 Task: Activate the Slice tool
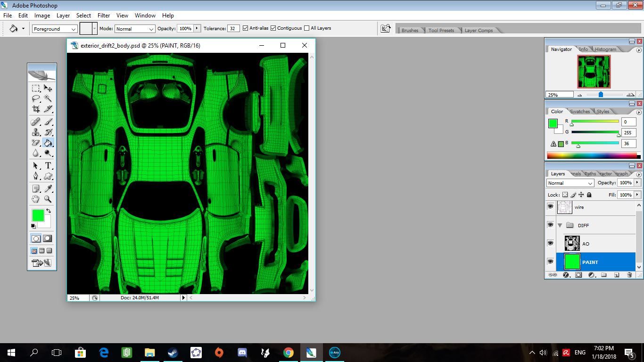click(x=48, y=109)
